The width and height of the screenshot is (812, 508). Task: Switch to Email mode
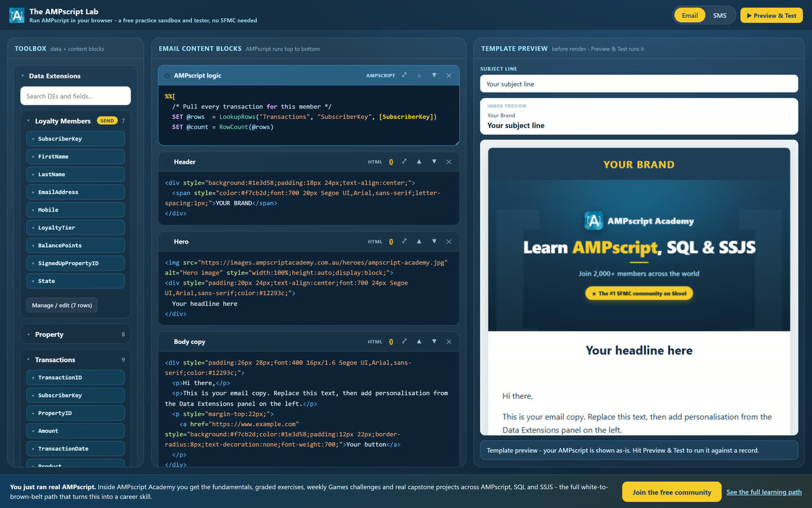[690, 16]
